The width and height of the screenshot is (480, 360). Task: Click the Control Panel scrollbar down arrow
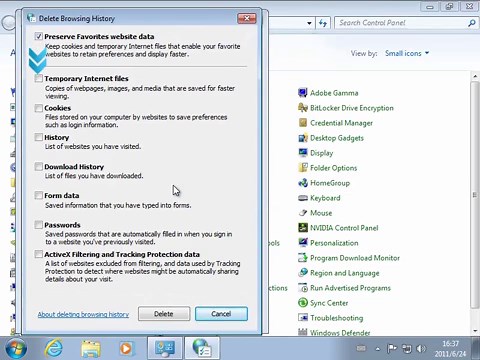tap(475, 331)
